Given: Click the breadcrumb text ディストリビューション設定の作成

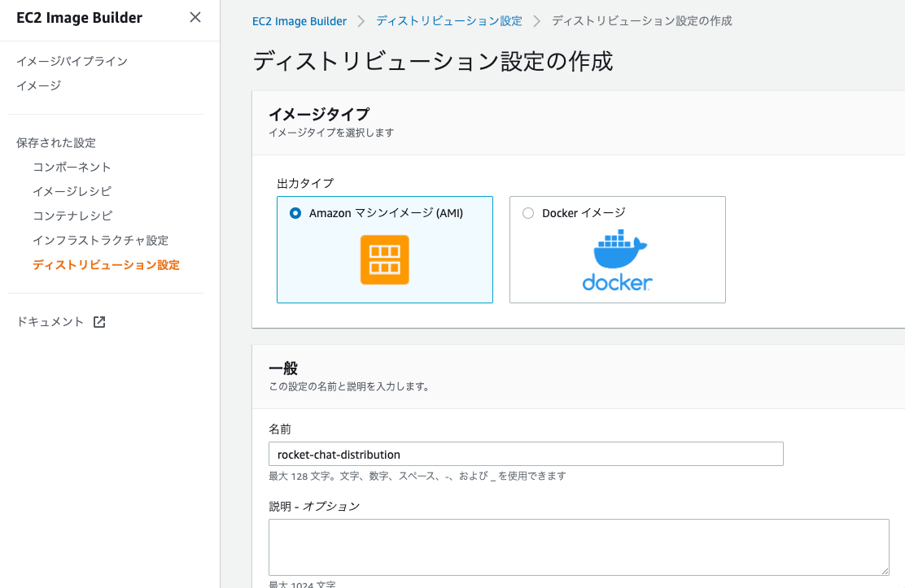Looking at the screenshot, I should click(x=642, y=21).
